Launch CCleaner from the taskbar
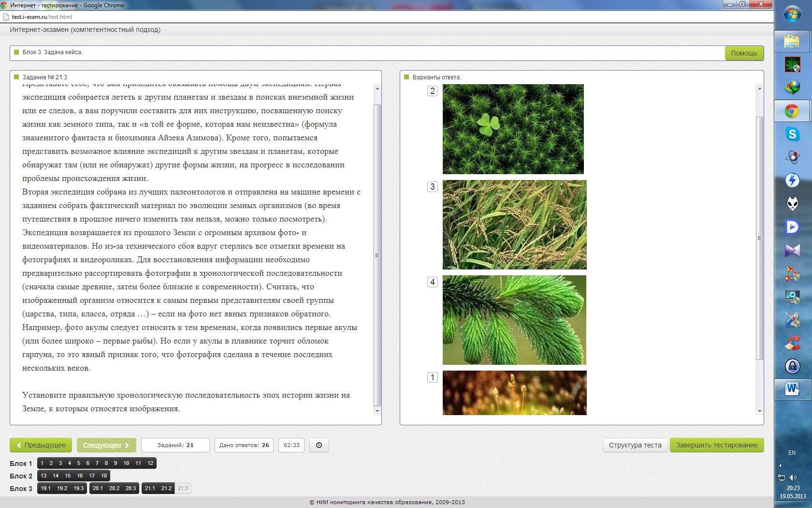 coord(792,343)
